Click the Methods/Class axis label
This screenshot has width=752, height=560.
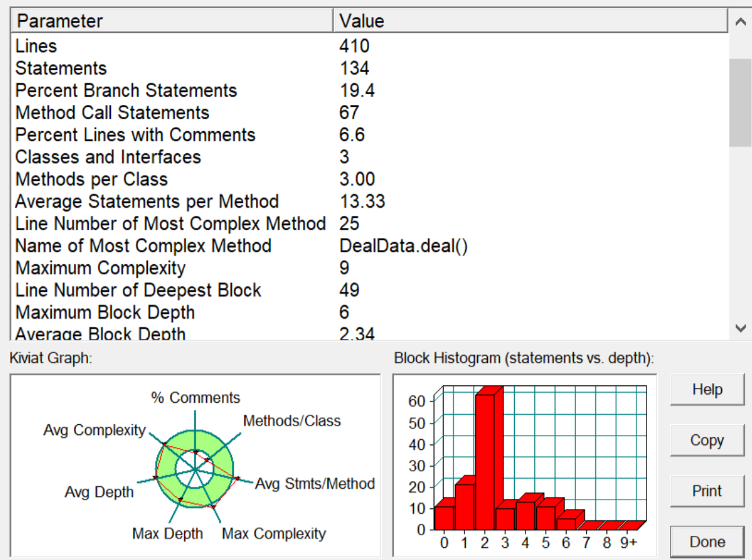coord(292,421)
